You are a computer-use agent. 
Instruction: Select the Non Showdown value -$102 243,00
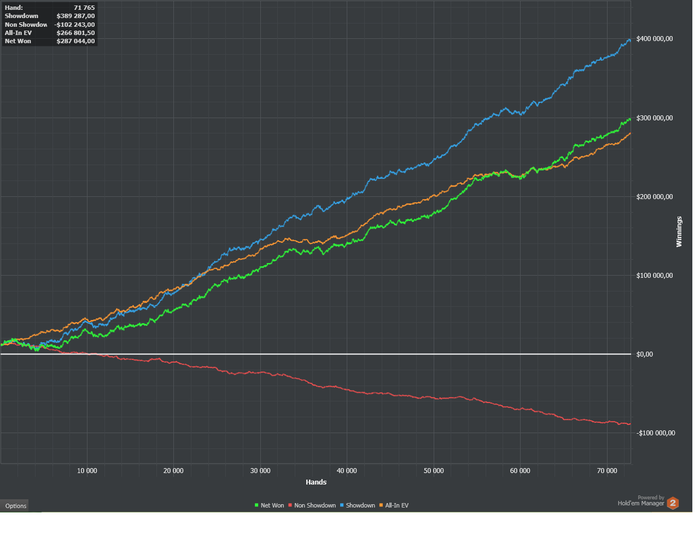tap(75, 25)
